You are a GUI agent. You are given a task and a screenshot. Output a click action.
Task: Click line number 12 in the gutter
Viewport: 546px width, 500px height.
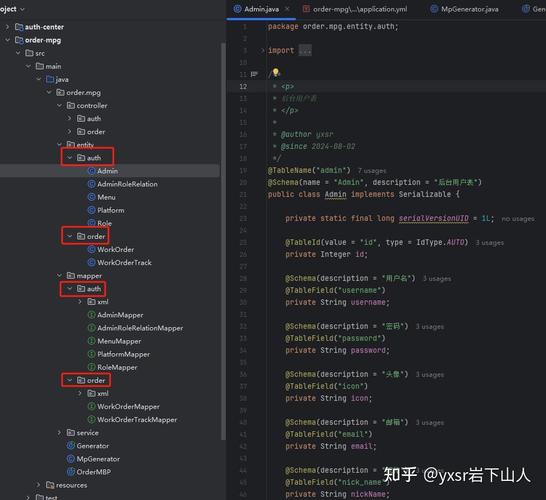pyautogui.click(x=243, y=86)
